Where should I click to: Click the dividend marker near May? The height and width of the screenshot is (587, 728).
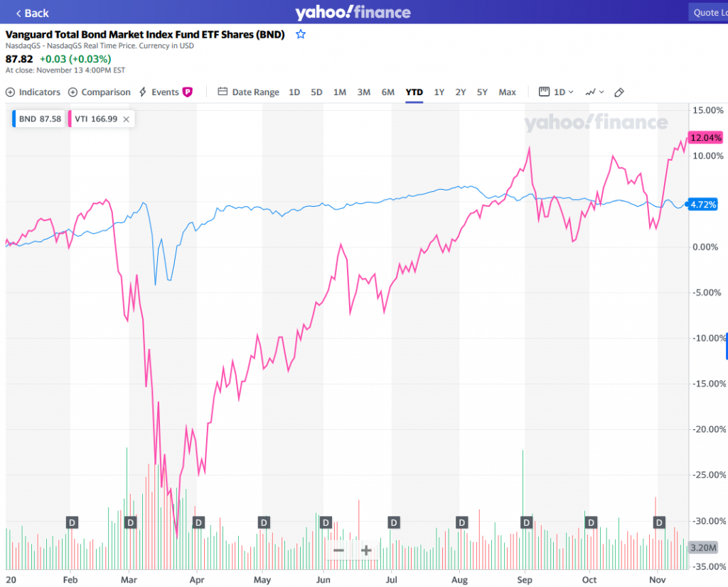pyautogui.click(x=264, y=522)
